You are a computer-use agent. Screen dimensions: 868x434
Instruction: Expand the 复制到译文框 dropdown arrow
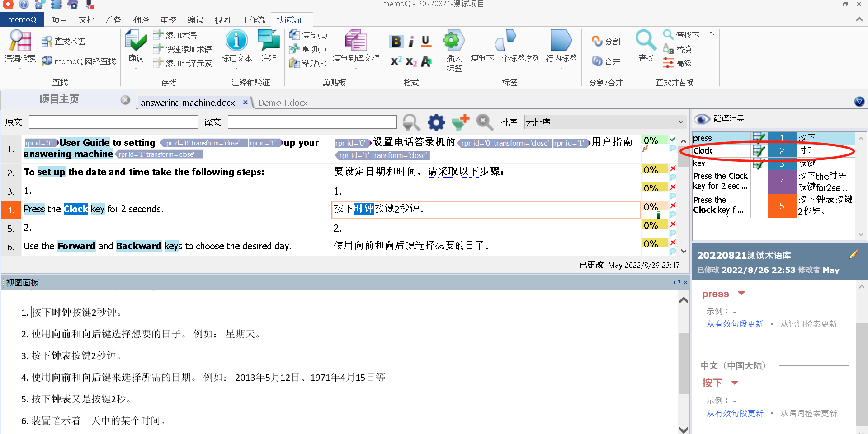coord(356,68)
